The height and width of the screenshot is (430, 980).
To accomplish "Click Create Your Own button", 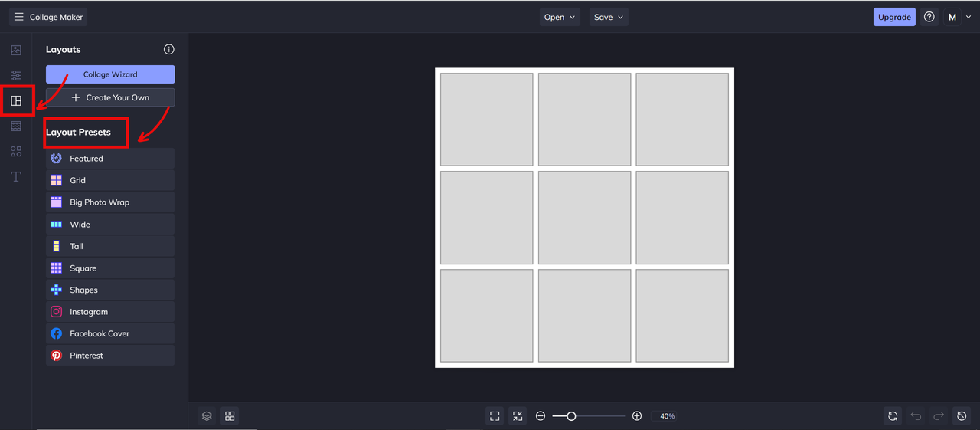I will point(110,97).
